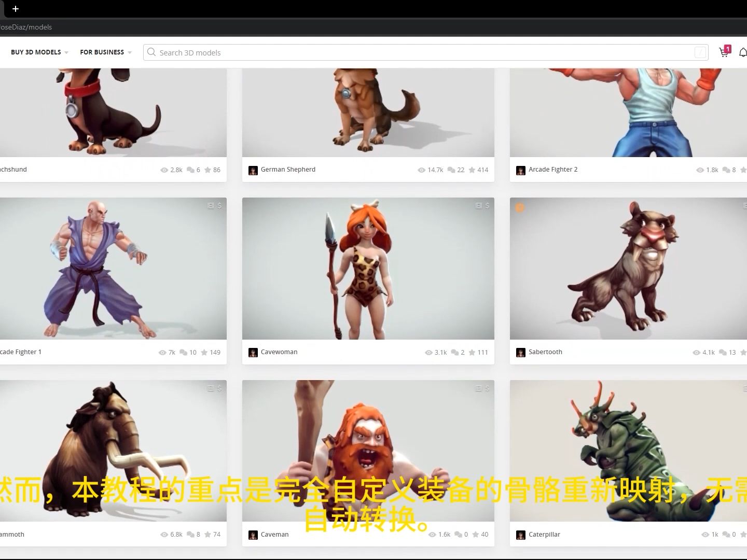Screen dimensions: 747x560
Task: Click the Arcade Fighter 1 likes star
Action: (204, 352)
